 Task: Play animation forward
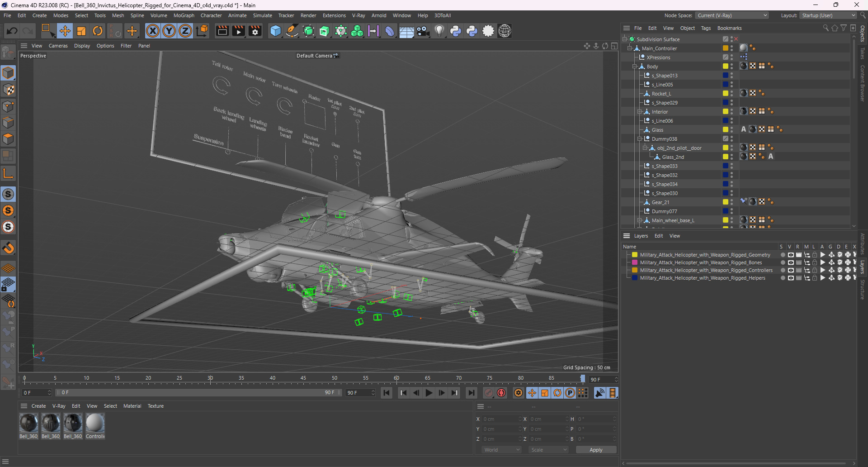coord(429,393)
